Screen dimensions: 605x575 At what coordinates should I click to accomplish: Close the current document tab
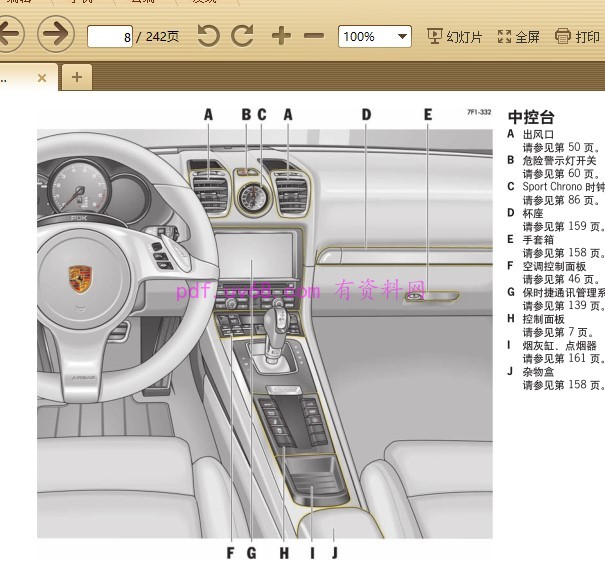(x=42, y=77)
